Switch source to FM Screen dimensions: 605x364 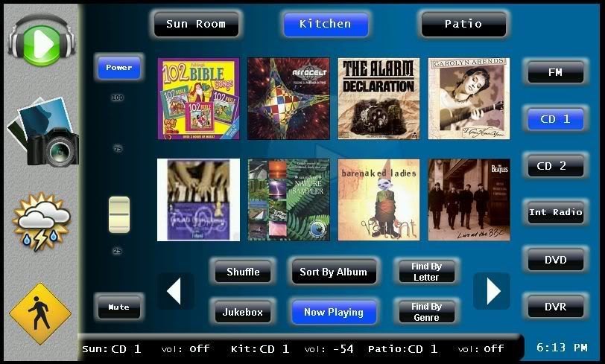556,73
